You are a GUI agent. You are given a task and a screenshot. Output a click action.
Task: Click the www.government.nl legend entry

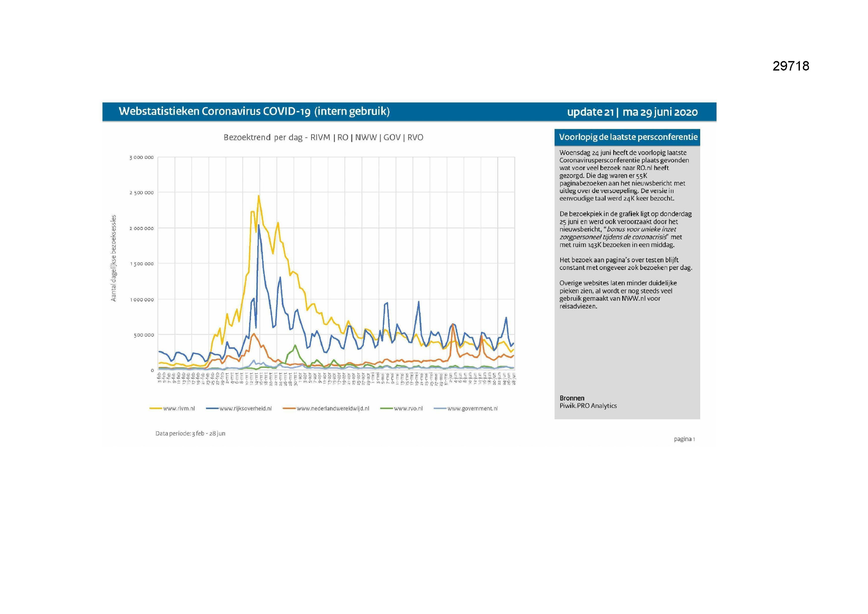(x=466, y=408)
